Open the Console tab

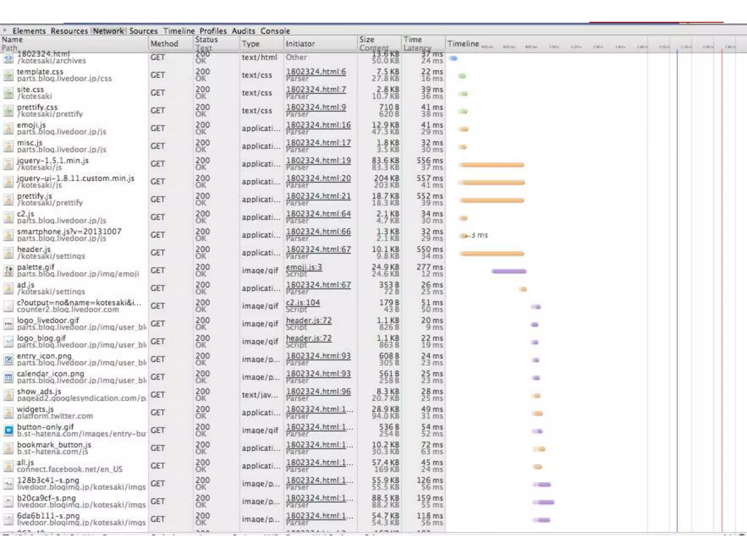pyautogui.click(x=275, y=31)
